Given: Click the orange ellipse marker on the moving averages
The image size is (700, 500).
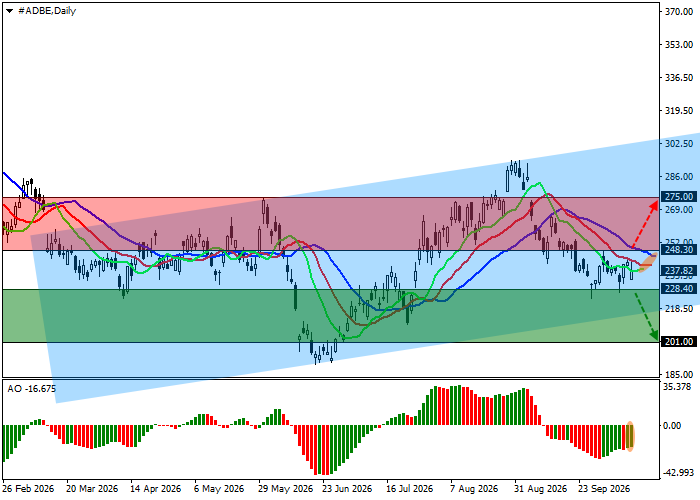Looking at the screenshot, I should click(648, 262).
